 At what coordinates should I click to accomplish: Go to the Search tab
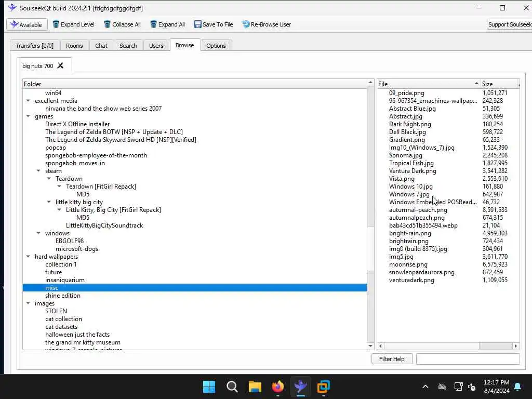[128, 46]
